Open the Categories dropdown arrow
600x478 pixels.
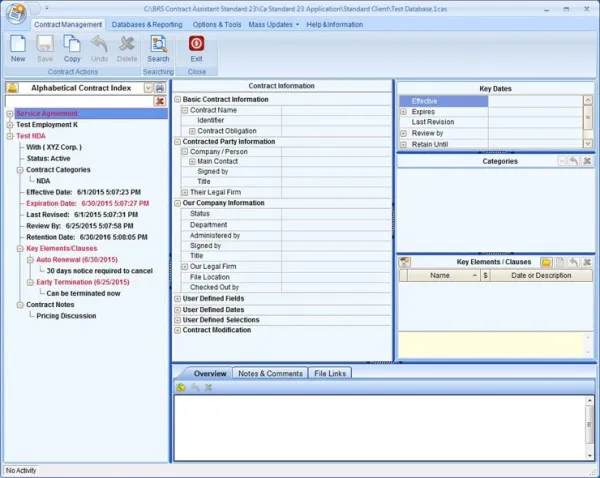click(x=561, y=161)
